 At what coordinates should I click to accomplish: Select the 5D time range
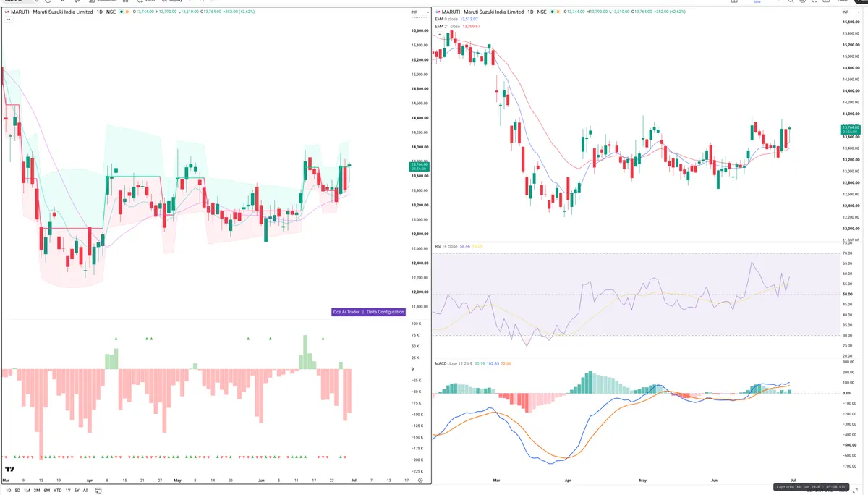click(17, 491)
